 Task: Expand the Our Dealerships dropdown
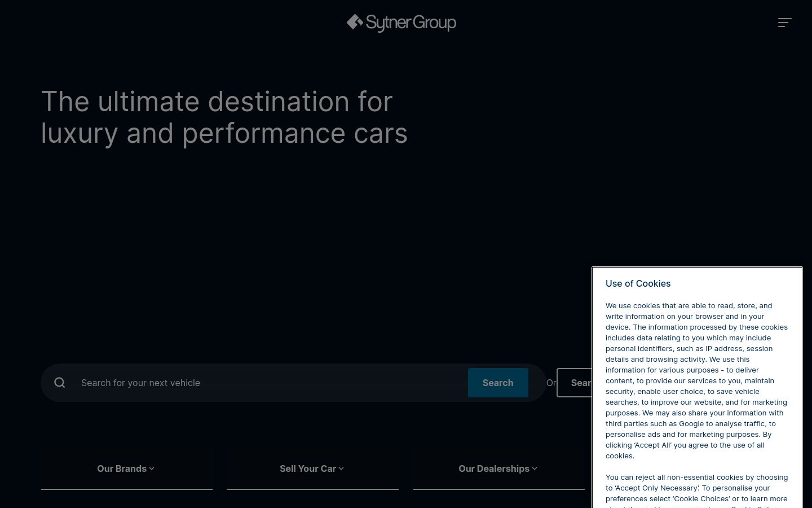point(498,468)
